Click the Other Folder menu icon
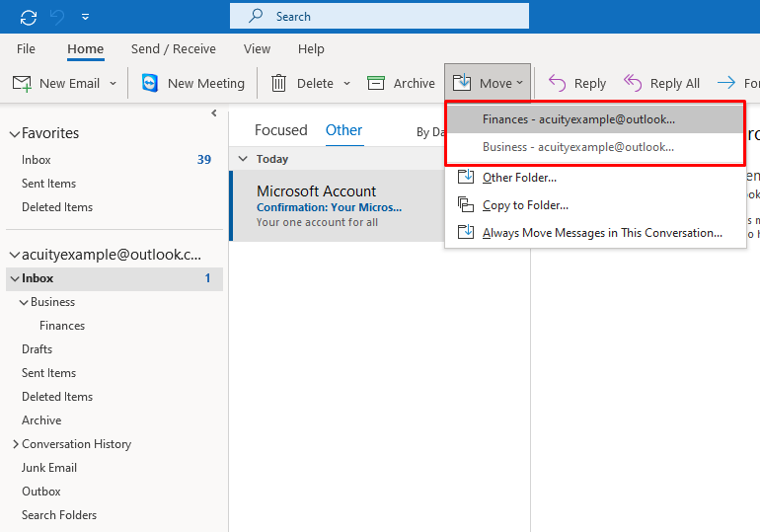The height and width of the screenshot is (532, 760). [466, 177]
